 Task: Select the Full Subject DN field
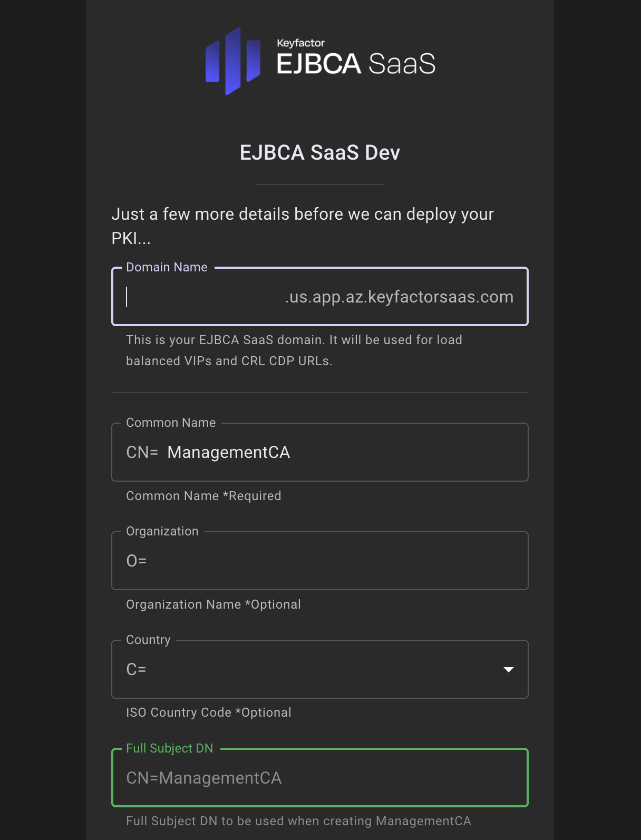pyautogui.click(x=319, y=778)
